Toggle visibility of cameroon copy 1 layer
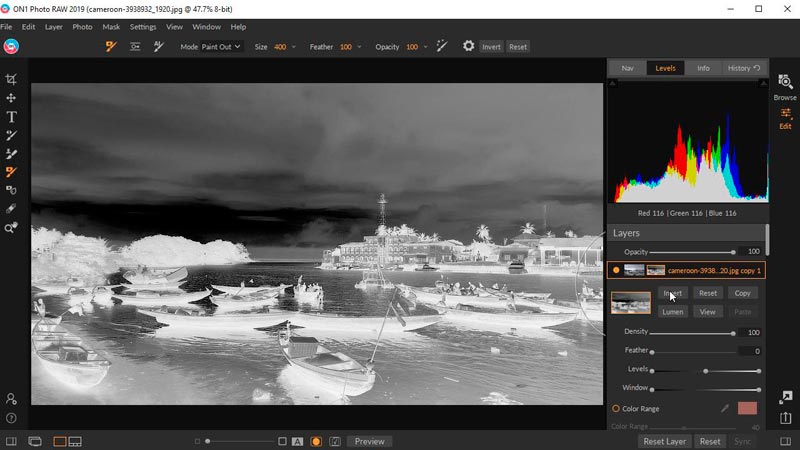This screenshot has width=800, height=450. coord(616,270)
